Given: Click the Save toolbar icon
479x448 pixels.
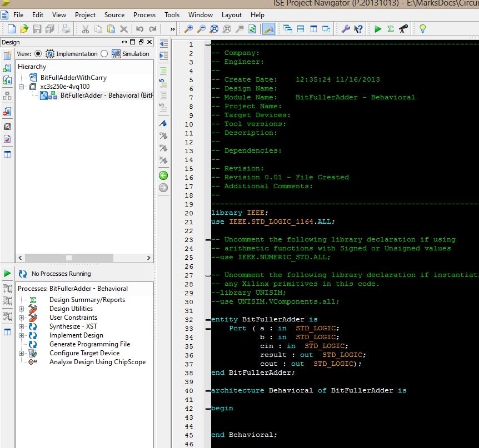Looking at the screenshot, I should pos(37,29).
